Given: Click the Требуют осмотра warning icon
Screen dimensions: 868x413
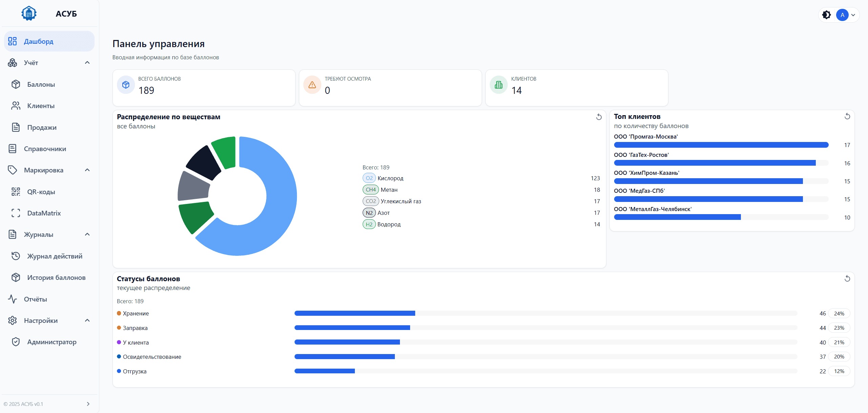Looking at the screenshot, I should pyautogui.click(x=312, y=85).
